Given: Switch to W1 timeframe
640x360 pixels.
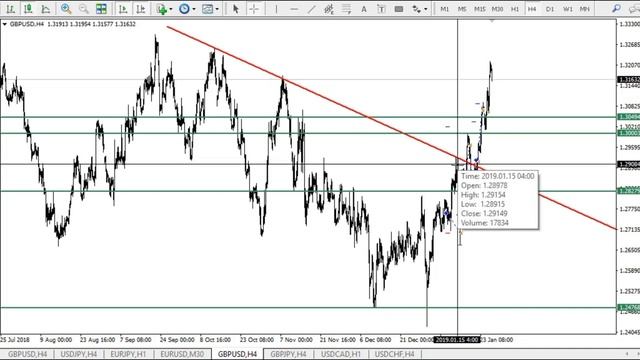Looking at the screenshot, I should click(x=567, y=9).
